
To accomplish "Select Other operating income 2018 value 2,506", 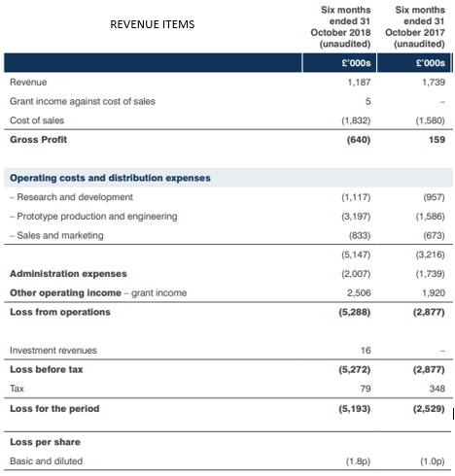I will 359,292.
